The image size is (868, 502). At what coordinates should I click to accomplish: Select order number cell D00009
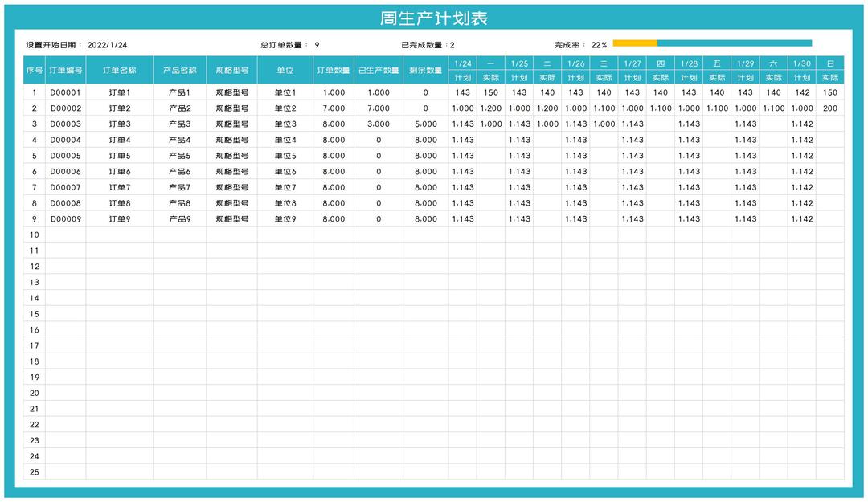pos(66,219)
